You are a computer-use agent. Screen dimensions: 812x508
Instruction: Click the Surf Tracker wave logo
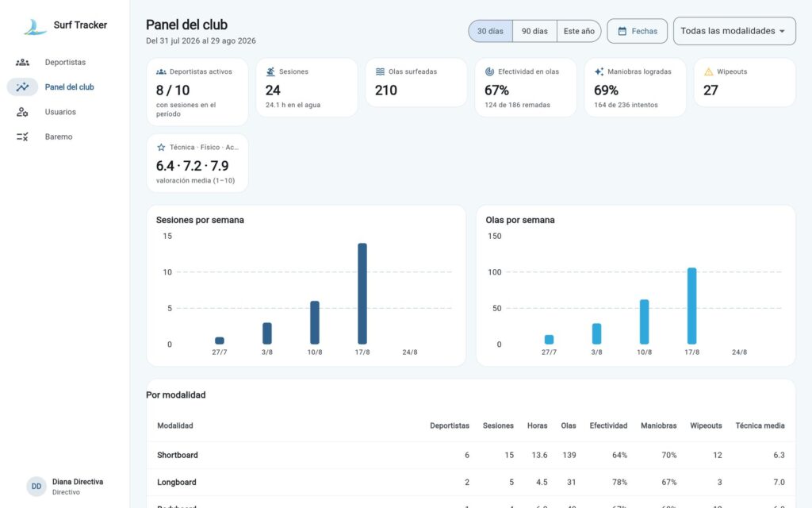point(35,26)
